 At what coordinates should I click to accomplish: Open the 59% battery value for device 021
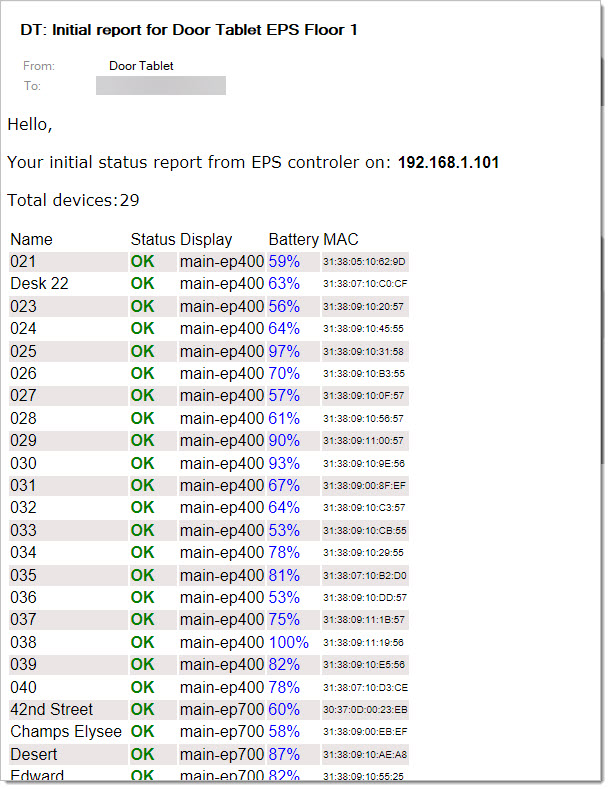[x=284, y=261]
